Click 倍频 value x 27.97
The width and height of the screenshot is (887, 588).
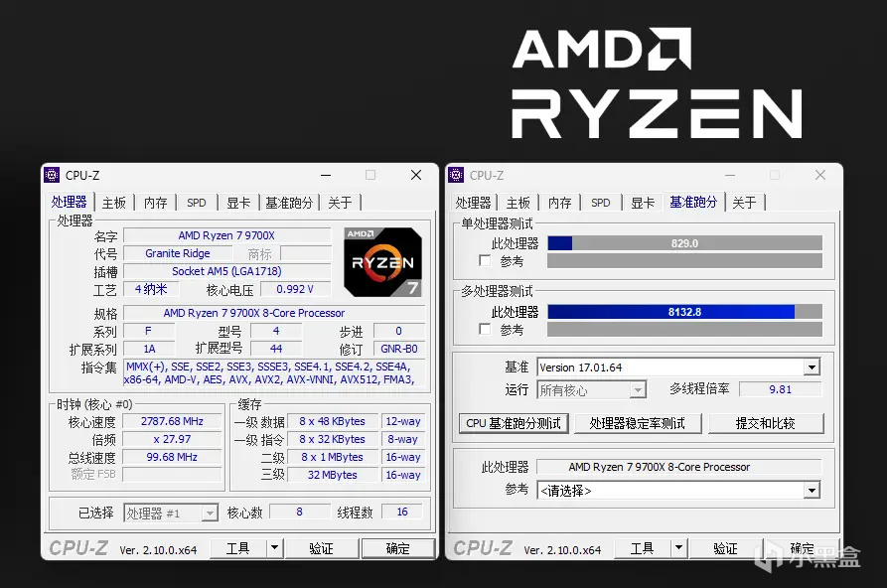click(172, 439)
